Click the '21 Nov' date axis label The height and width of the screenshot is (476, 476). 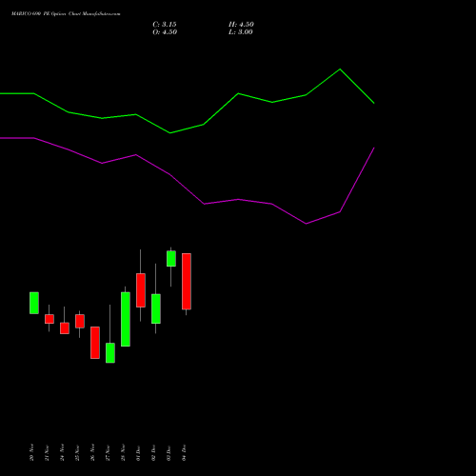[47, 452]
